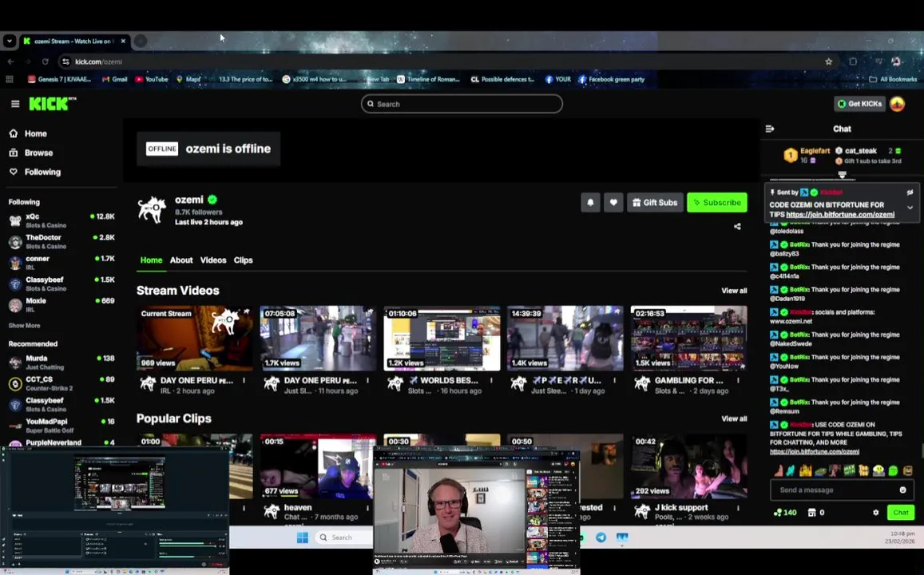View all Stream Videos
The width and height of the screenshot is (924, 575).
tap(734, 291)
